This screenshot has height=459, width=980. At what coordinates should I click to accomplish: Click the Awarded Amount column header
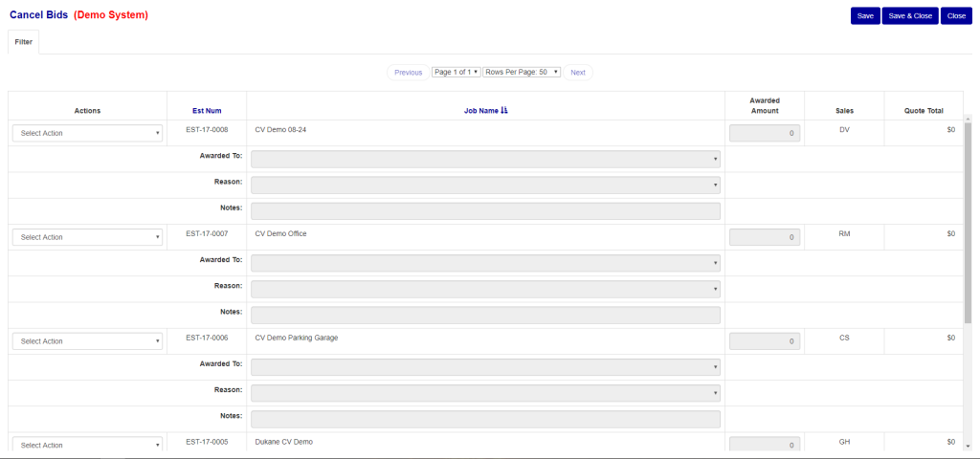(765, 105)
